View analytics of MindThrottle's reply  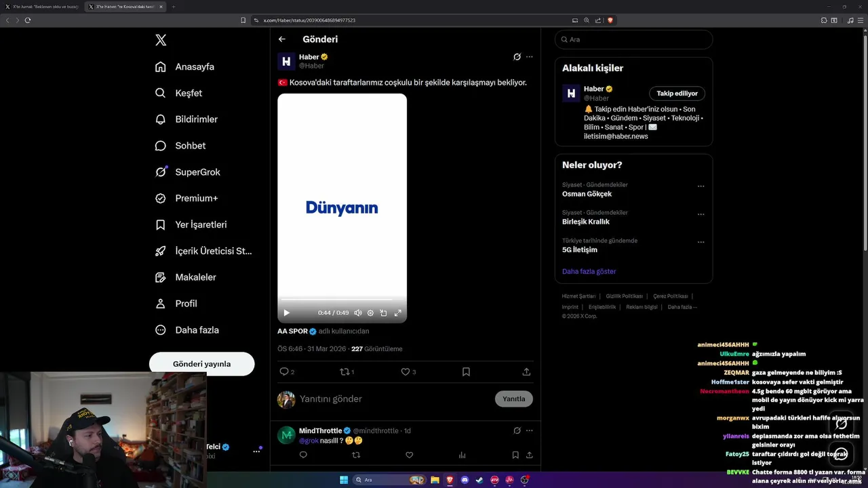coord(462,455)
